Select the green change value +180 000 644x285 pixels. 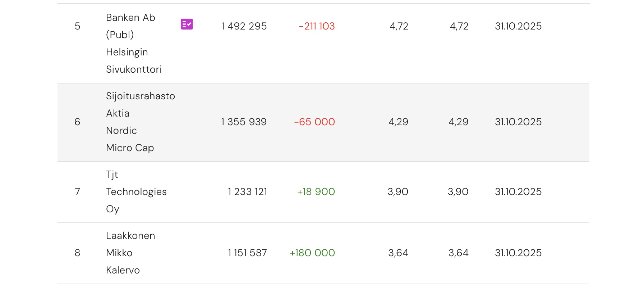tap(312, 253)
